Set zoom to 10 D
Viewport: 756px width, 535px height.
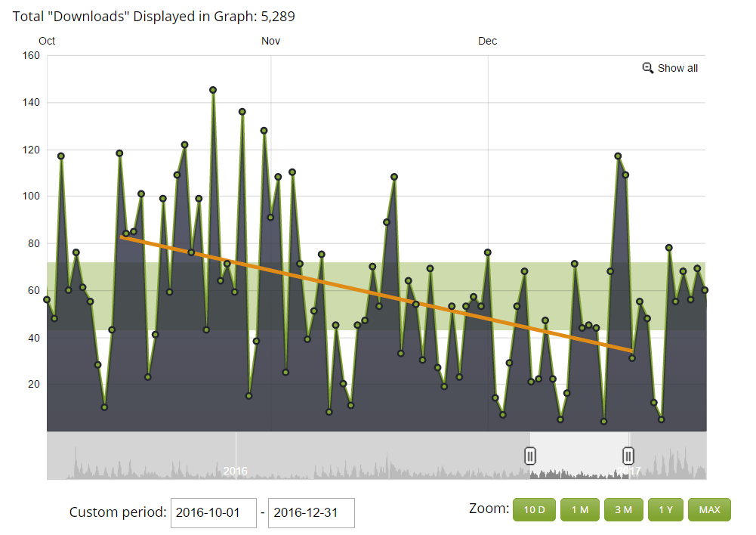click(534, 509)
